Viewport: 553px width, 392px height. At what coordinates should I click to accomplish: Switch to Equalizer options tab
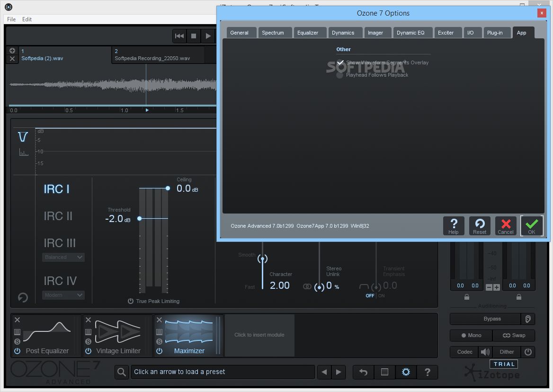(309, 33)
